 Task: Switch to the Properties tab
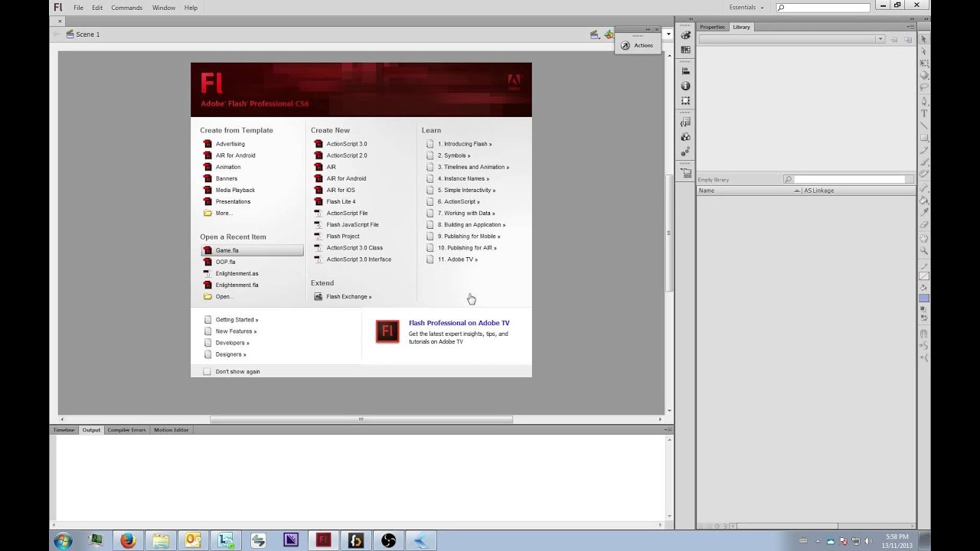point(712,27)
